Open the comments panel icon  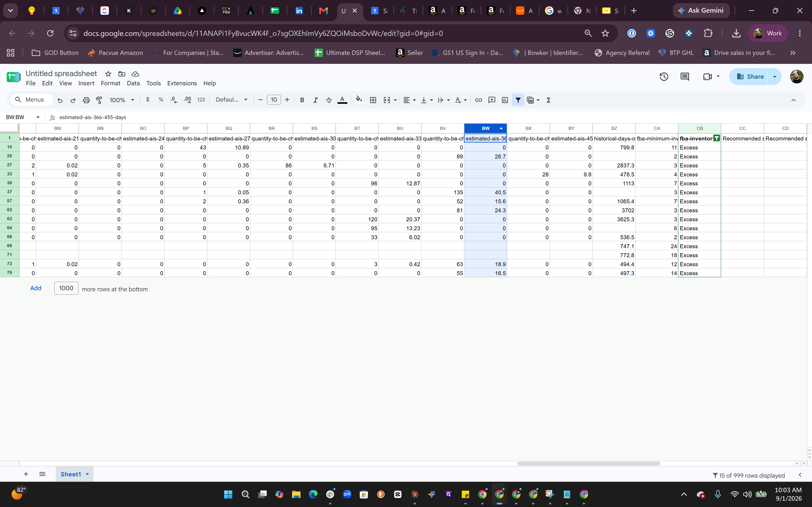[x=685, y=77]
